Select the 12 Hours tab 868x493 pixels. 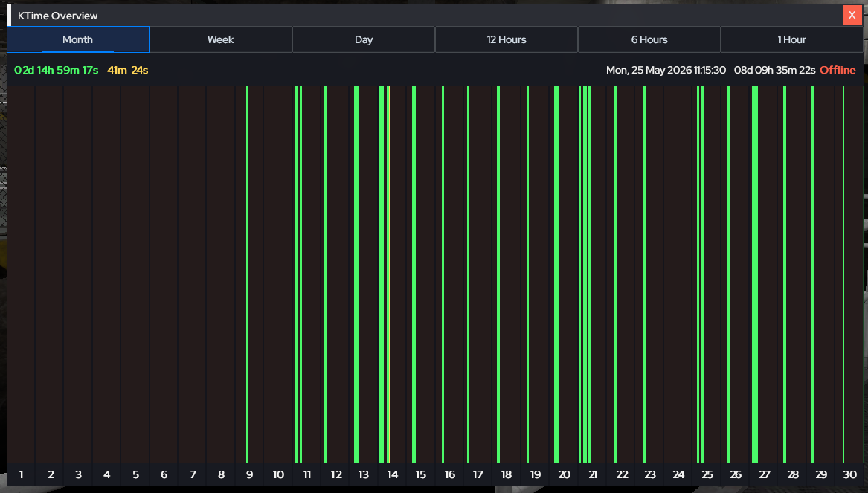coord(507,39)
